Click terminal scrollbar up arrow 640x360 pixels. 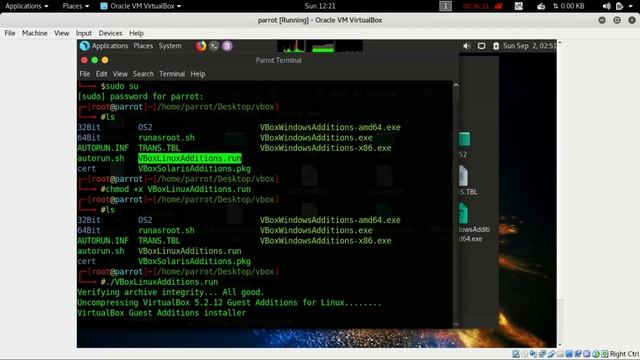coord(456,85)
